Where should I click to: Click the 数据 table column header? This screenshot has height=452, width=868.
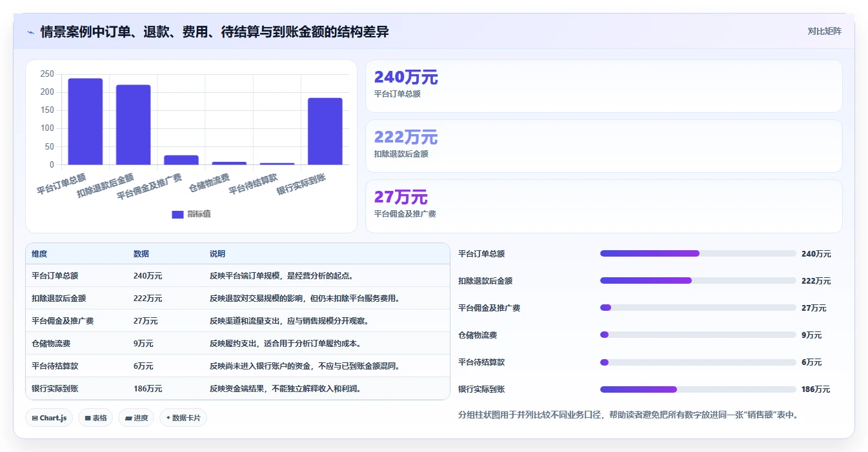141,254
